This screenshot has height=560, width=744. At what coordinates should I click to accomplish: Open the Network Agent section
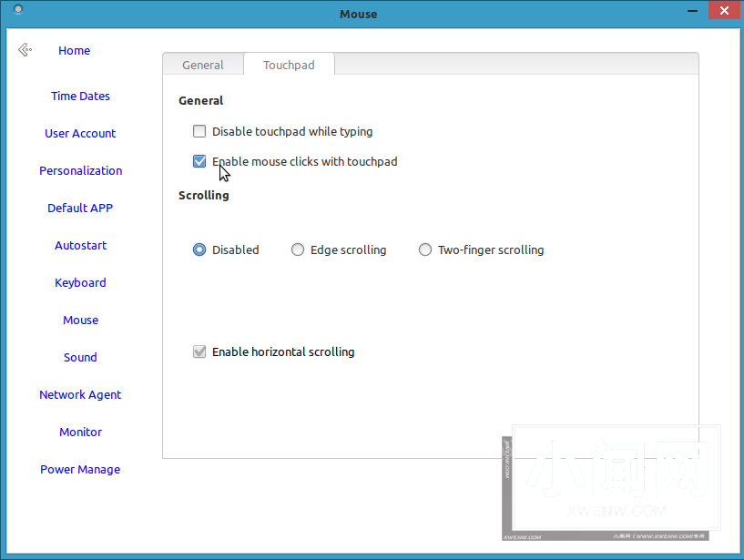tap(80, 395)
